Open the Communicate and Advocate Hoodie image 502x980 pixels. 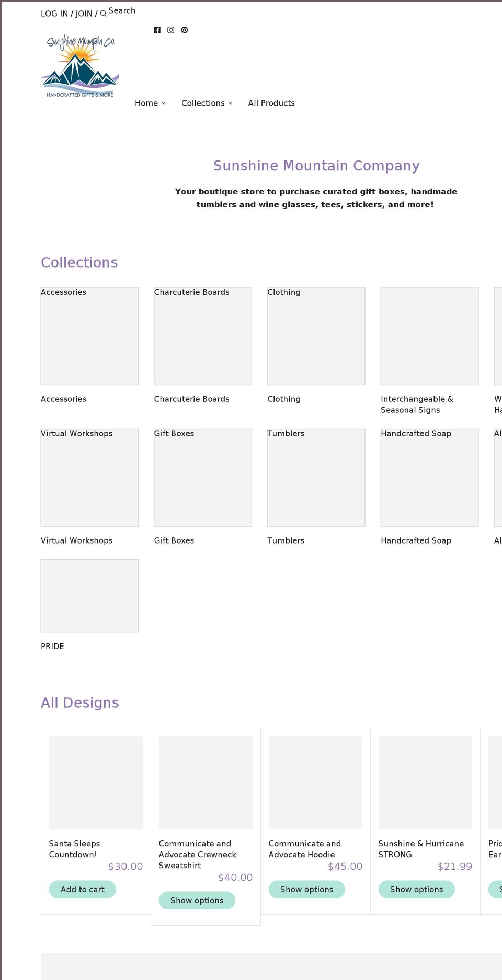315,782
